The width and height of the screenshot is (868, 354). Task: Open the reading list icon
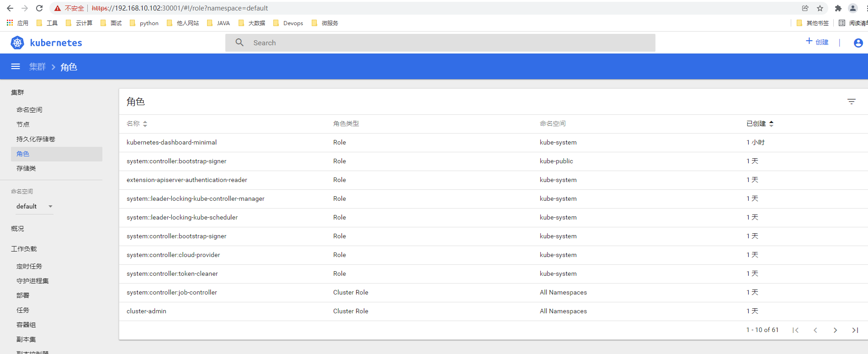pos(842,23)
